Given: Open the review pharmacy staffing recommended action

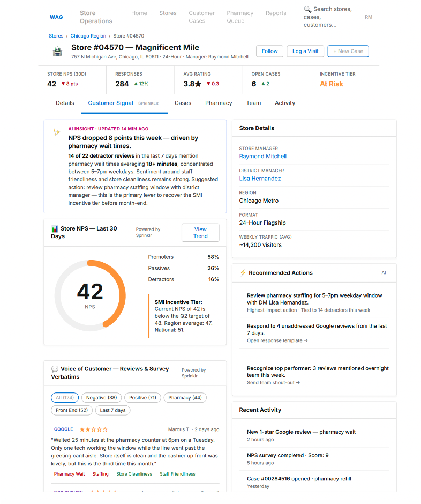Looking at the screenshot, I should (315, 303).
